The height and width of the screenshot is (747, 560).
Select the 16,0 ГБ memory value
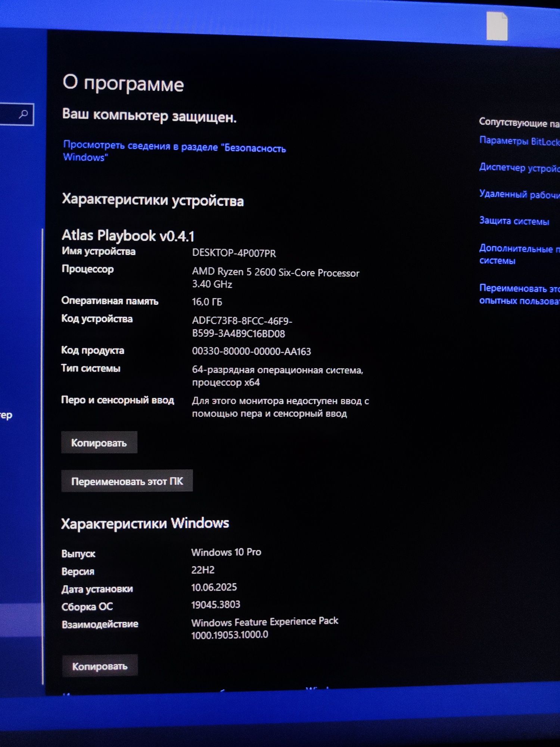point(207,302)
